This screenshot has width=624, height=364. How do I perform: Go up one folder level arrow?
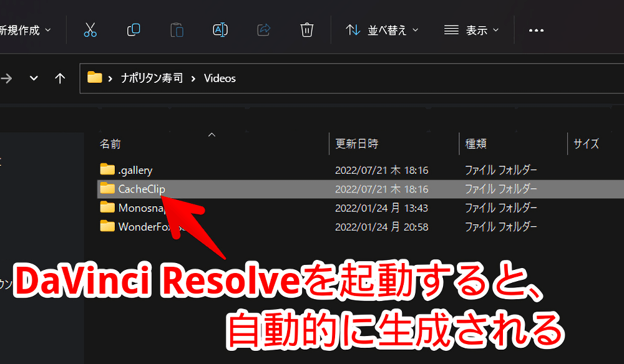pos(60,79)
